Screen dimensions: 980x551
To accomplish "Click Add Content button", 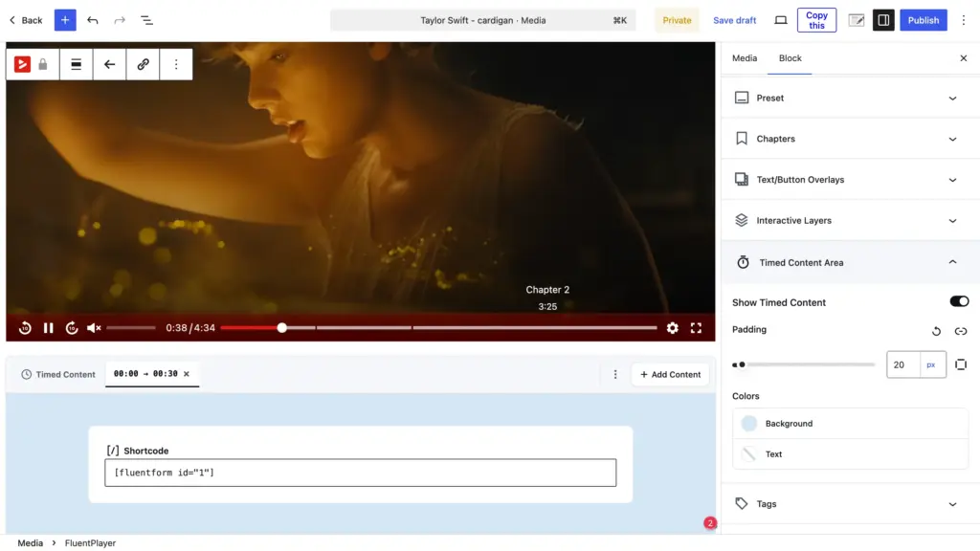I will 670,374.
